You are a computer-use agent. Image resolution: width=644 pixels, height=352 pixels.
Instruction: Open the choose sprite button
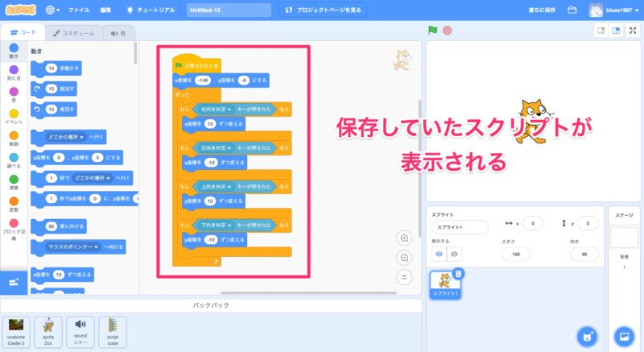click(588, 336)
